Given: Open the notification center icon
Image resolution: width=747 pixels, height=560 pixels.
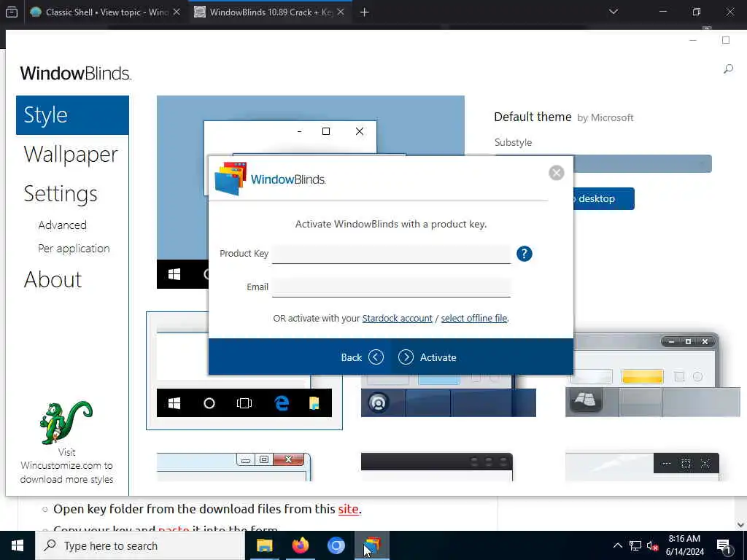Looking at the screenshot, I should 724,546.
